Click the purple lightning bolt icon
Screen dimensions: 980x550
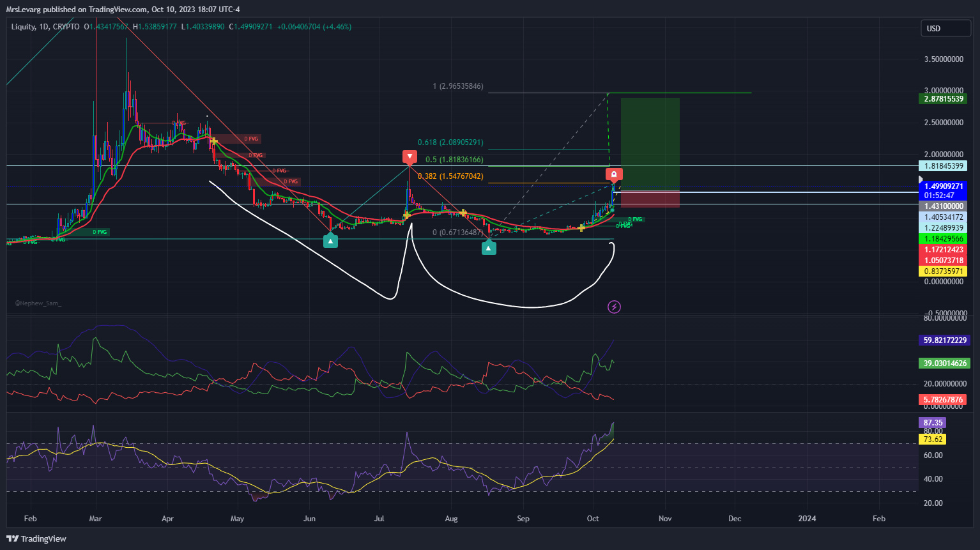tap(614, 307)
